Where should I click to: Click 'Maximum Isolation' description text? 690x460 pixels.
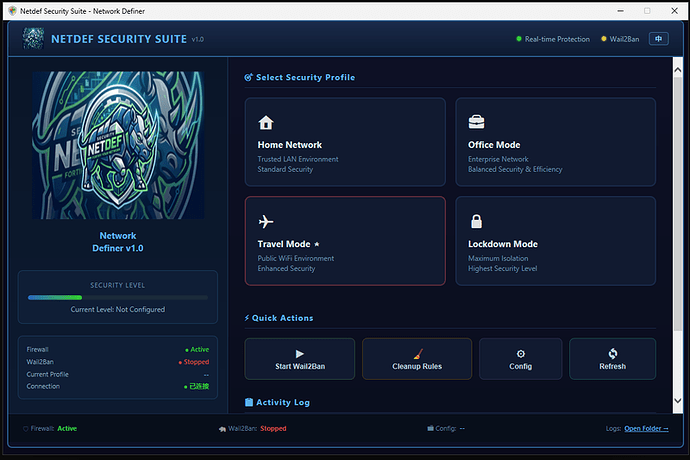click(x=498, y=258)
